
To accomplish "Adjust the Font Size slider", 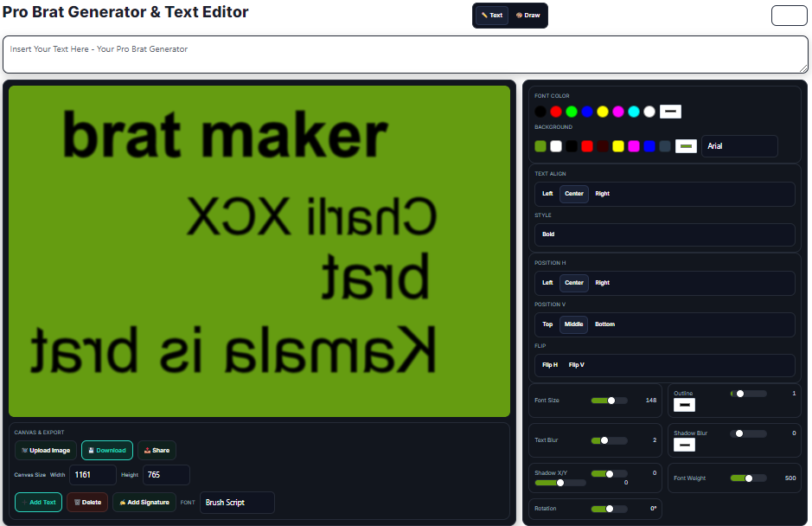I will coord(611,401).
